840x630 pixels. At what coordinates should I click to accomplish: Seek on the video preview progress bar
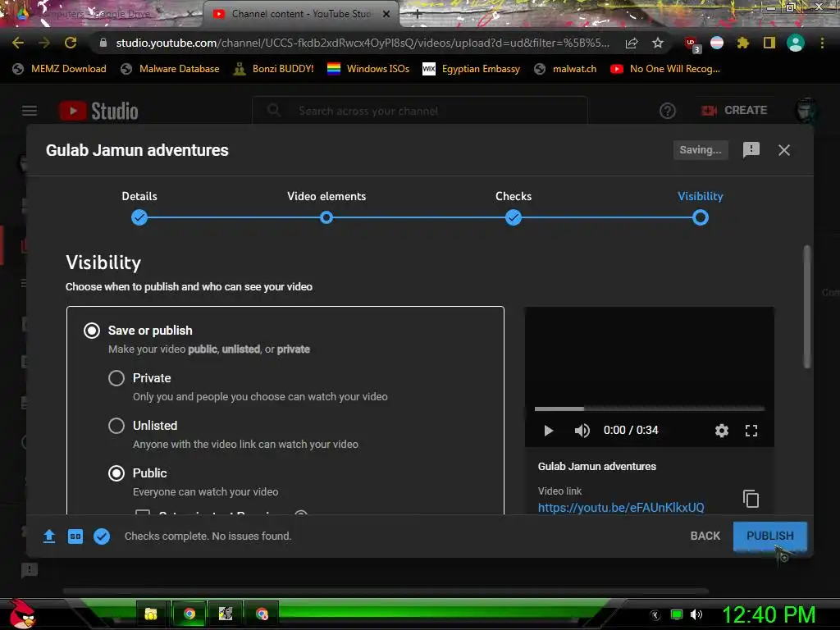coord(650,409)
